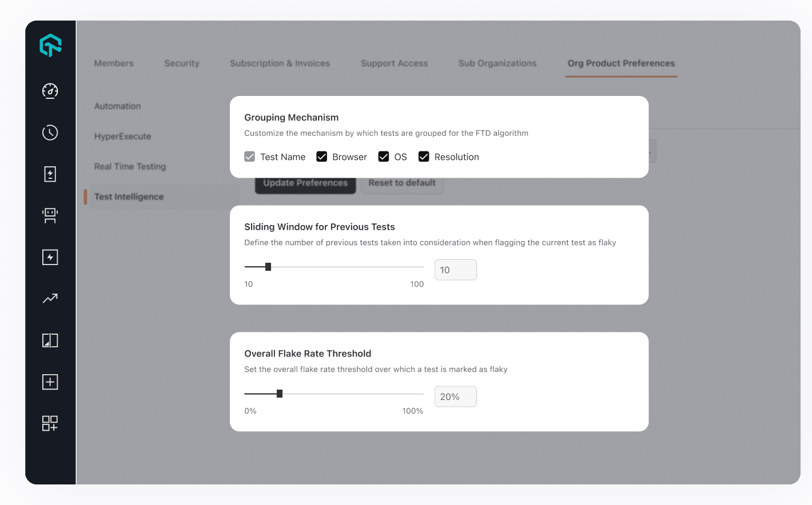This screenshot has height=505, width=812.
Task: Select Test Intelligence in the settings menu
Action: coord(129,197)
